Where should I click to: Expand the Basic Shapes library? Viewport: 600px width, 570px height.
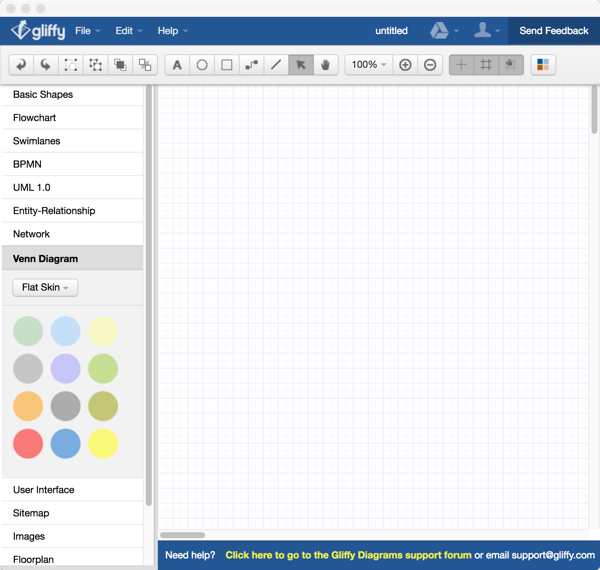click(x=72, y=94)
